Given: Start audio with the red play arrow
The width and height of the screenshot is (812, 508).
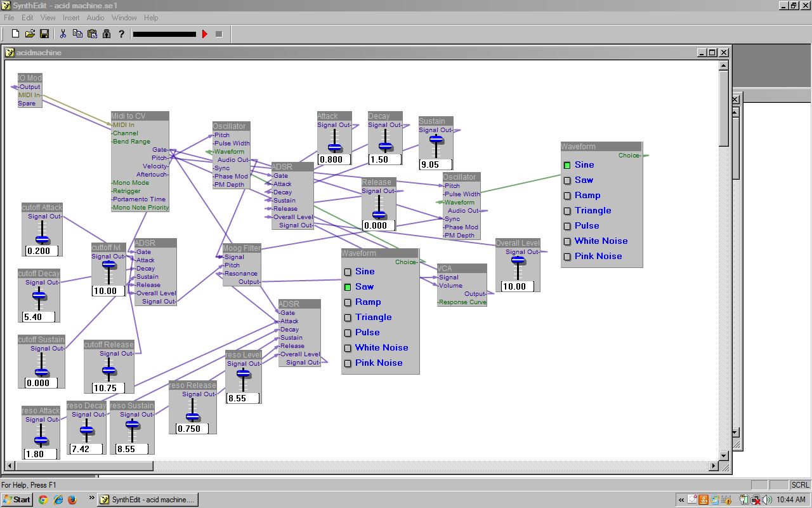Looking at the screenshot, I should (x=204, y=34).
